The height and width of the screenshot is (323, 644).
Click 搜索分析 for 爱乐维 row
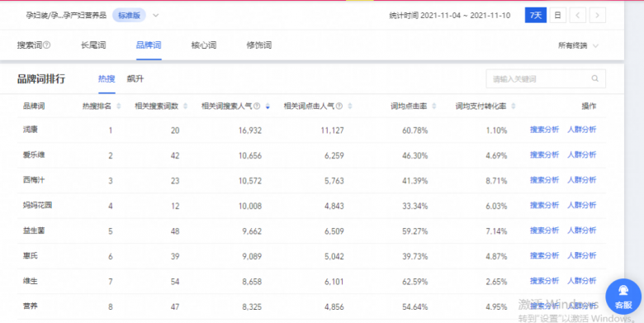click(x=544, y=155)
